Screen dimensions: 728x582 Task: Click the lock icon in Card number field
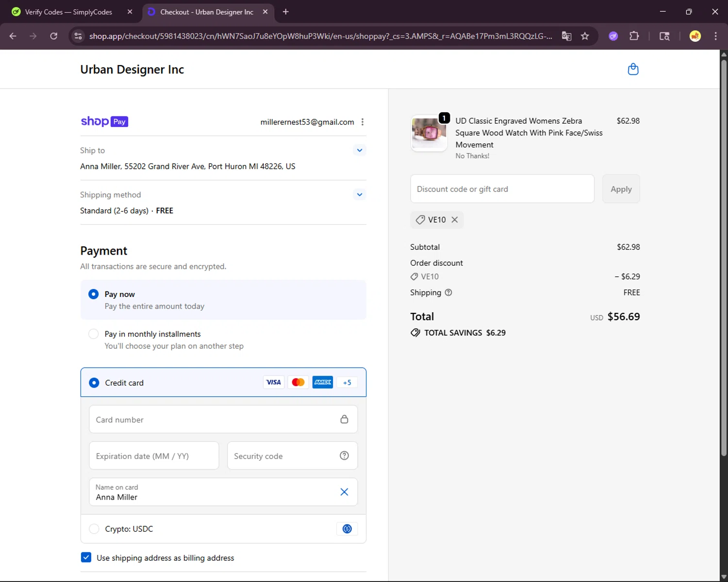[344, 419]
